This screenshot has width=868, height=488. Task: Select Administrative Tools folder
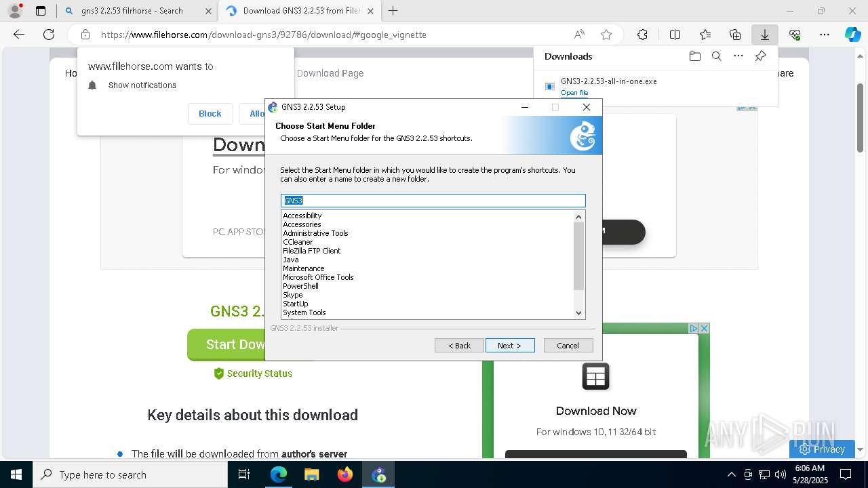[315, 233]
